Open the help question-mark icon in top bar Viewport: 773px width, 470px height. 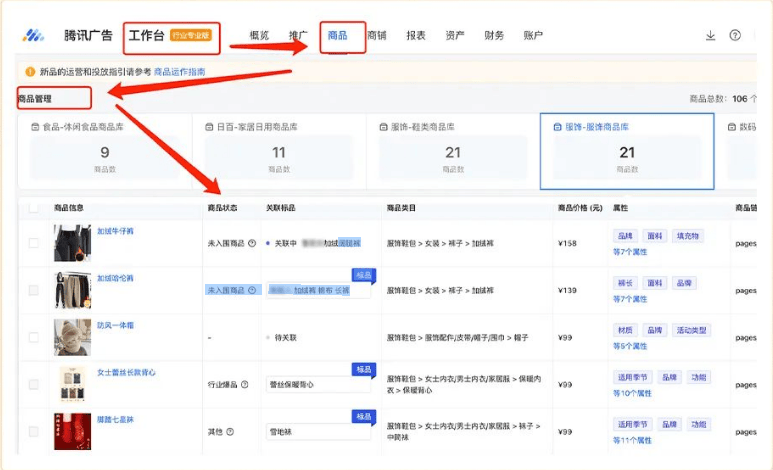pyautogui.click(x=735, y=35)
